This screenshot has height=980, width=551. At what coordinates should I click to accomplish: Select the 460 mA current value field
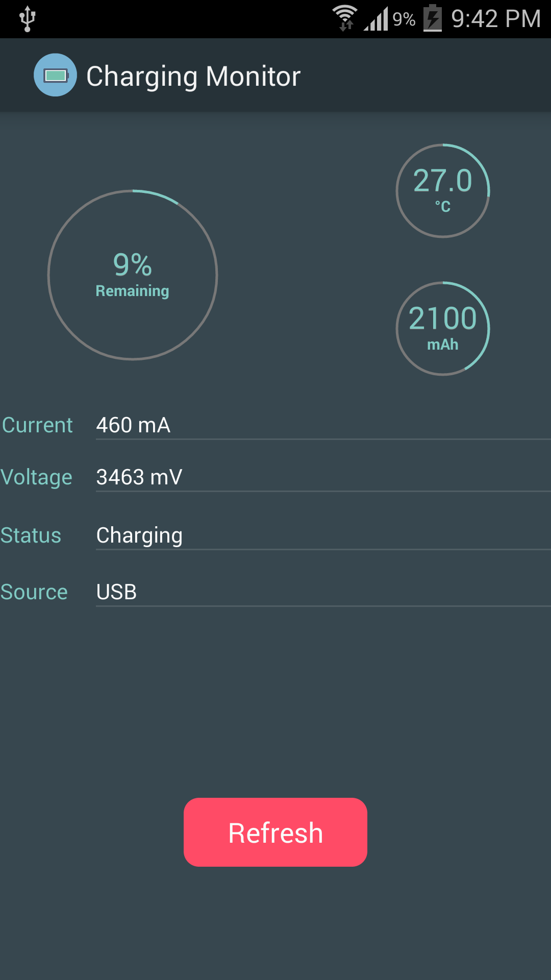(x=323, y=425)
